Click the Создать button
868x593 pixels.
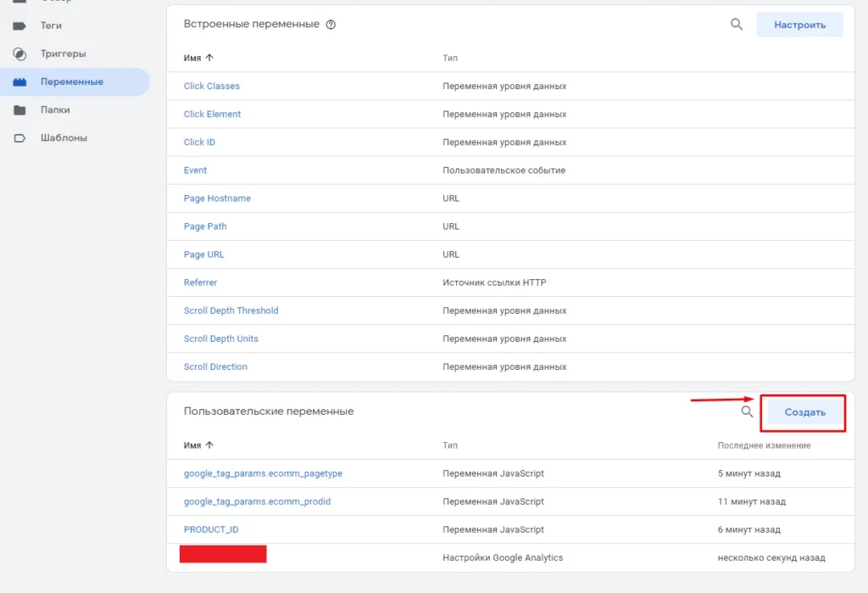tap(805, 412)
